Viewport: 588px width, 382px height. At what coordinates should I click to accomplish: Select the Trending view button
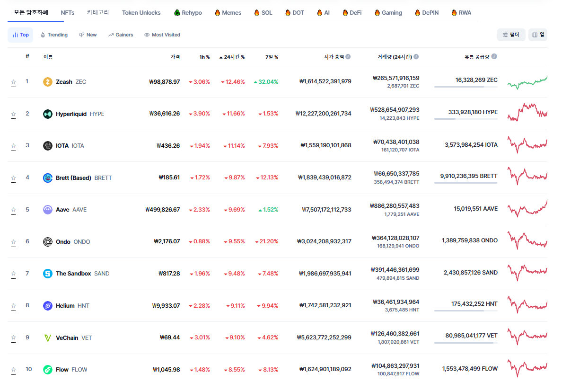(x=54, y=35)
